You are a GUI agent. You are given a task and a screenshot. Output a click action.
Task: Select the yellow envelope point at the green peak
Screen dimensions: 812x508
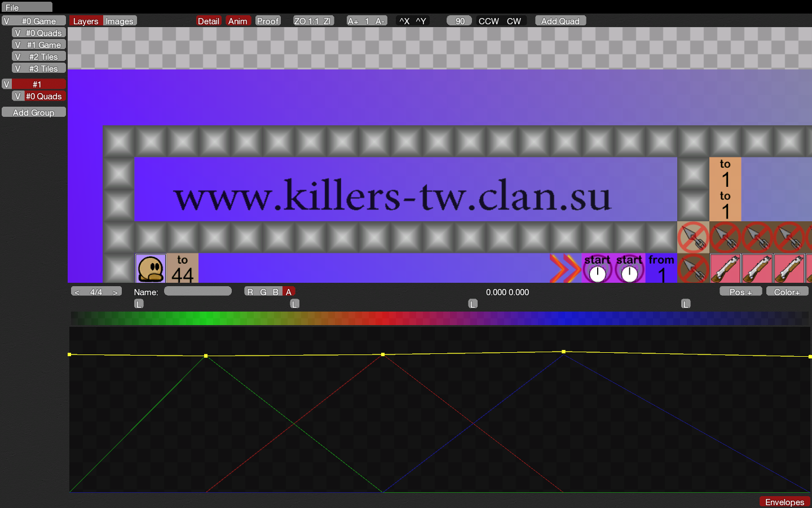tap(206, 356)
